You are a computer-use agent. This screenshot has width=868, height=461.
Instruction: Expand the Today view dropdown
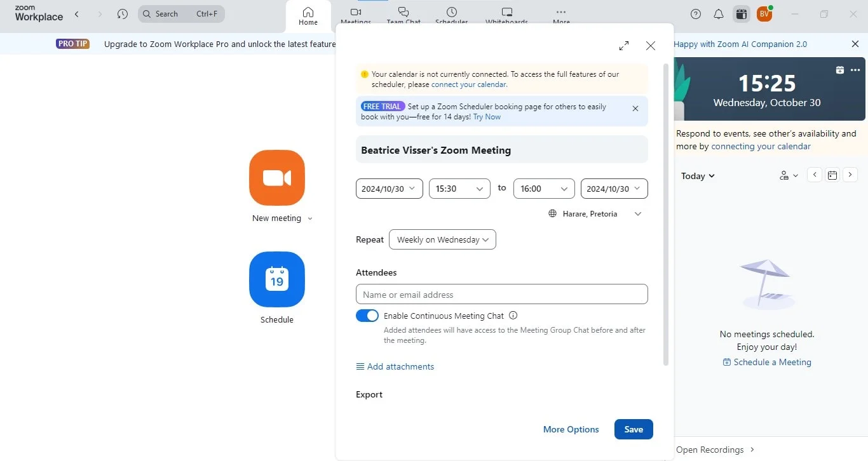point(698,176)
